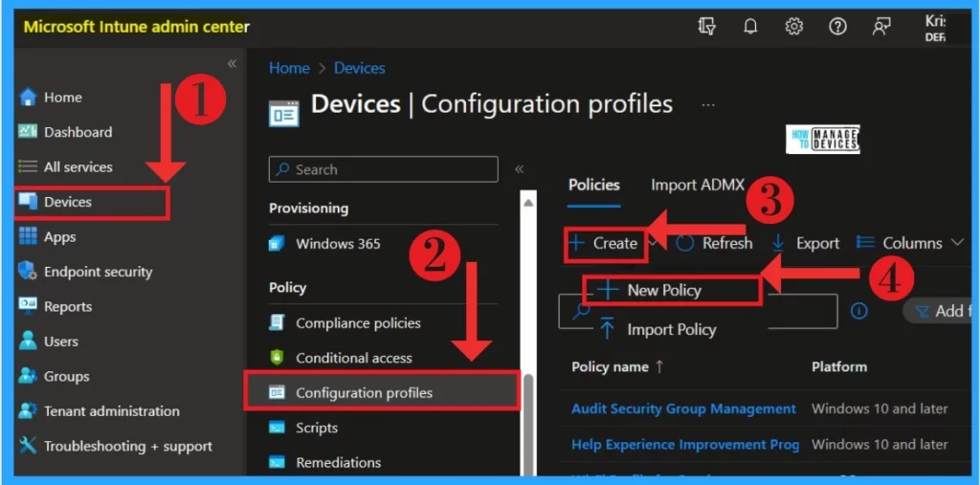980x485 pixels.
Task: Click the Devices monitor icon
Action: (x=28, y=201)
